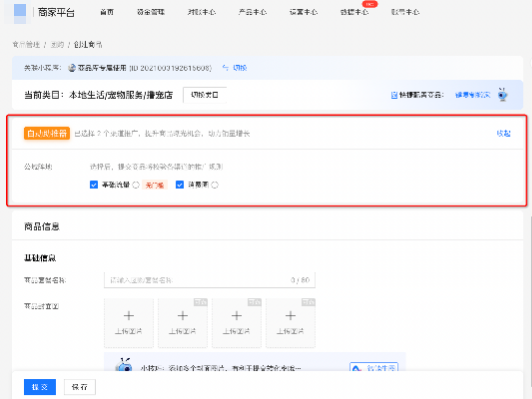Click the robot mascot icon in the category bar
This screenshot has width=532, height=399.
pyautogui.click(x=503, y=95)
